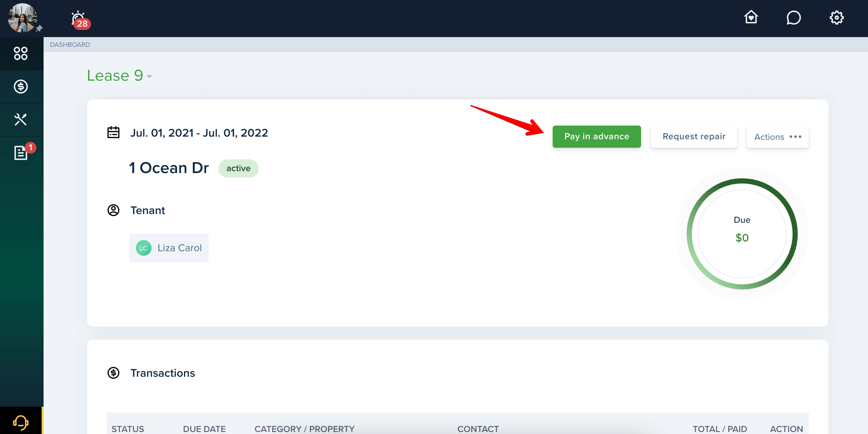The width and height of the screenshot is (868, 434).
Task: Click CATEGORY / PROPERTY column header
Action: (304, 429)
